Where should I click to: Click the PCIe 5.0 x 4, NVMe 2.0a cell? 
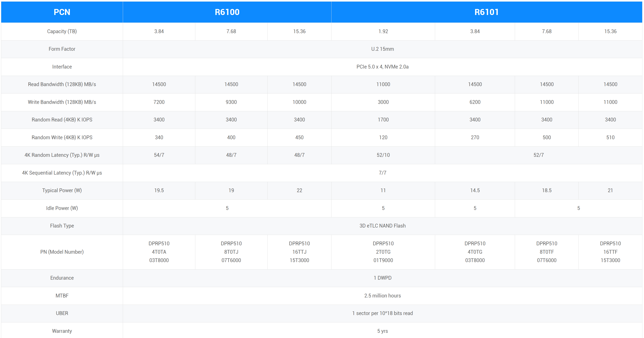pyautogui.click(x=382, y=67)
